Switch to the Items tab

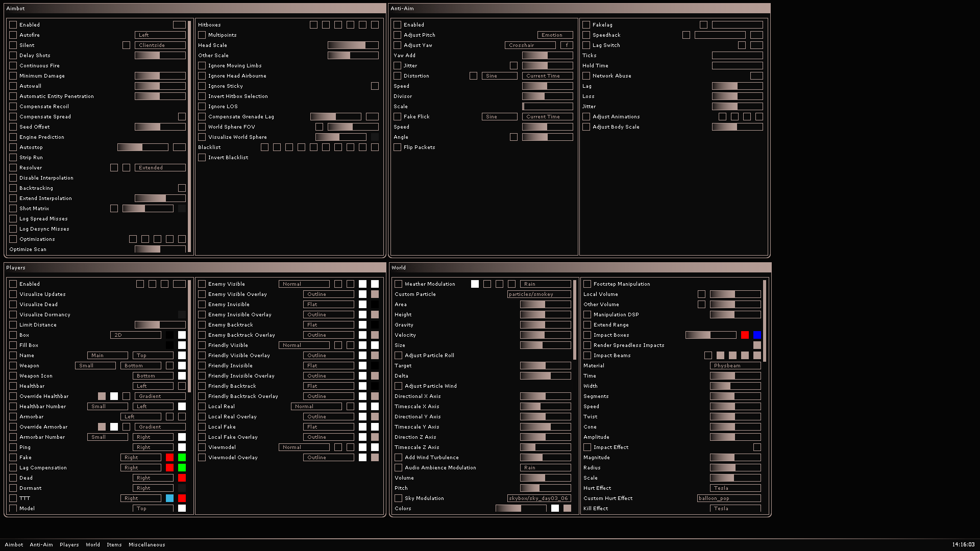pyautogui.click(x=114, y=544)
